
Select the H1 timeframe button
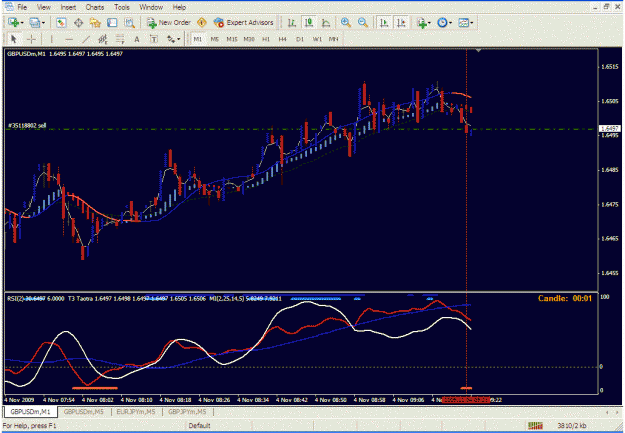[266, 39]
